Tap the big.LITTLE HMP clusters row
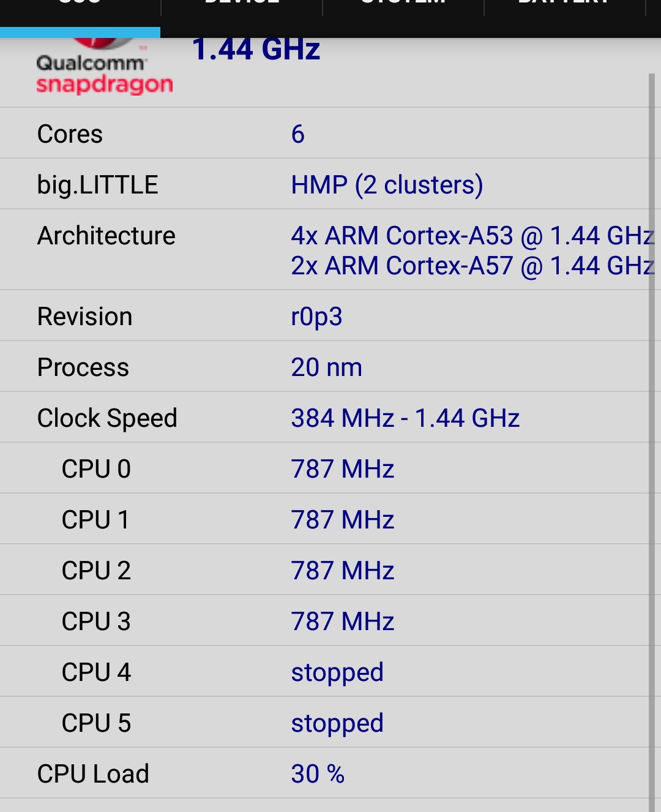The image size is (661, 812). [x=324, y=184]
